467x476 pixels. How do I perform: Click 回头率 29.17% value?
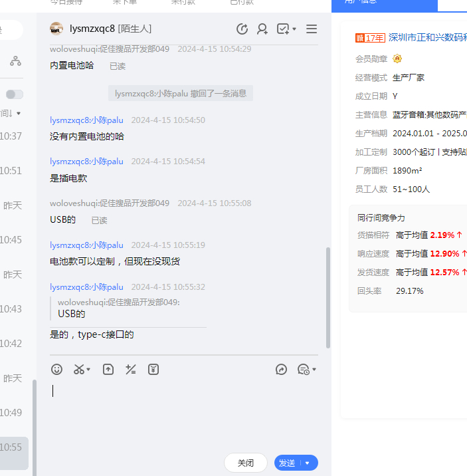(x=410, y=291)
